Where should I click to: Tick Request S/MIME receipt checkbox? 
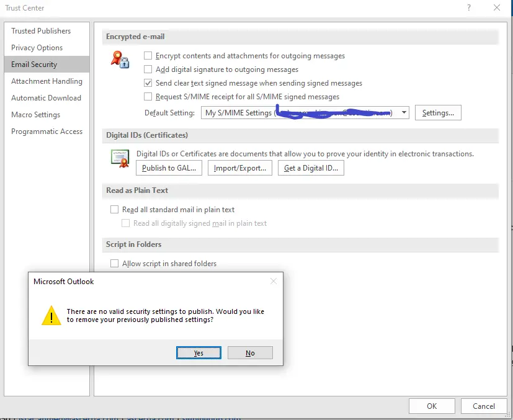point(148,97)
